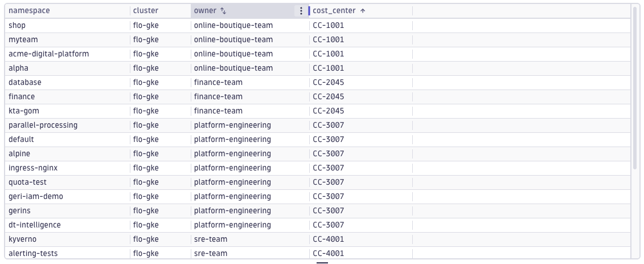This screenshot has width=644, height=264.
Task: Click flo-gke cluster in the alpha row
Action: coord(146,68)
